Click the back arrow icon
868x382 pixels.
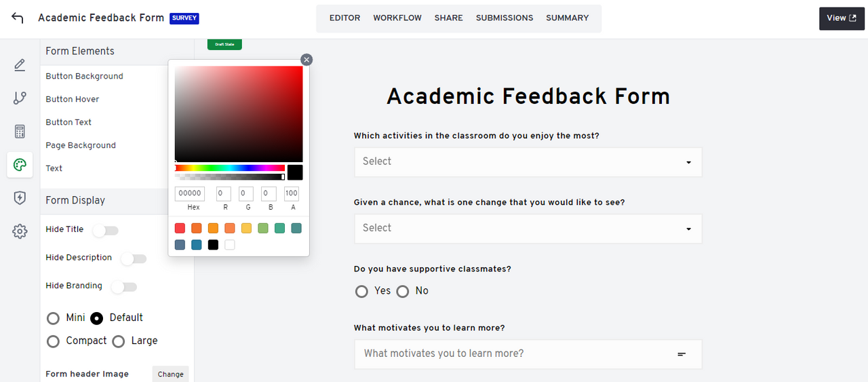18,18
